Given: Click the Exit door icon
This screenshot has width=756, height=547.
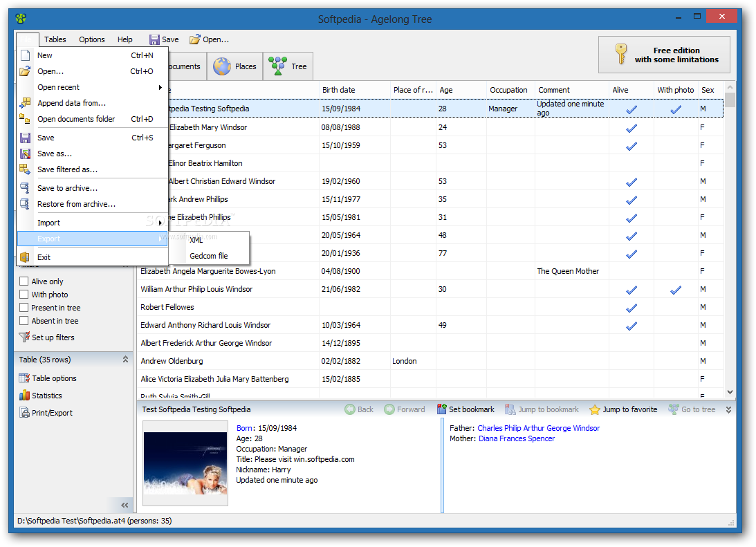Looking at the screenshot, I should [x=25, y=257].
